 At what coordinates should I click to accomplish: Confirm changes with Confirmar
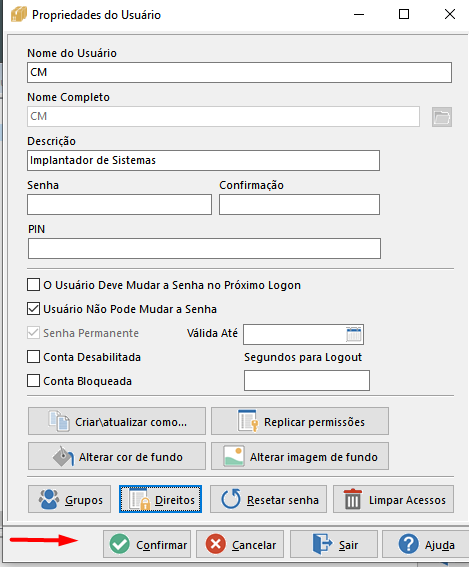click(147, 544)
